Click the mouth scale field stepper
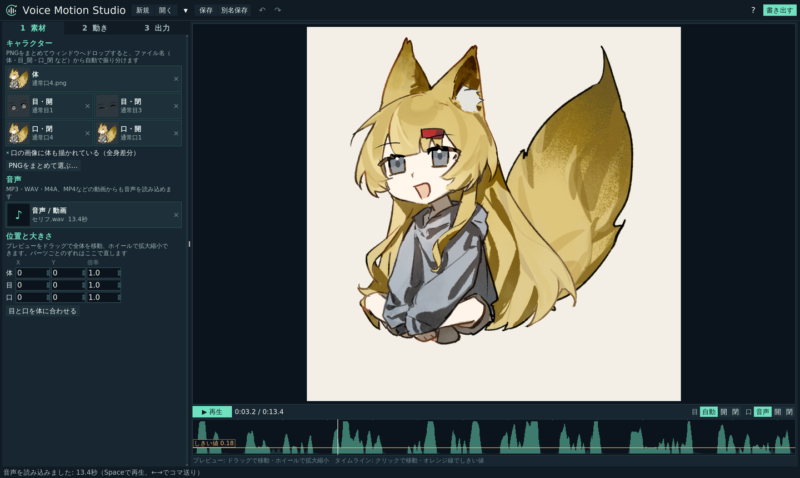 (x=119, y=297)
